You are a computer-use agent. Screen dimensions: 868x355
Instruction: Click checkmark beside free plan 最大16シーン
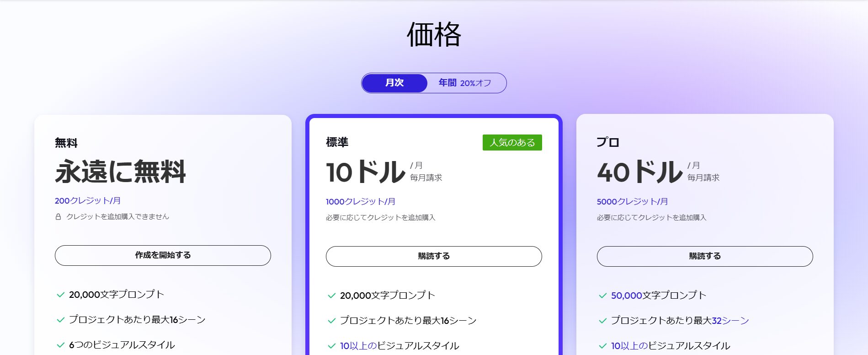pos(60,320)
